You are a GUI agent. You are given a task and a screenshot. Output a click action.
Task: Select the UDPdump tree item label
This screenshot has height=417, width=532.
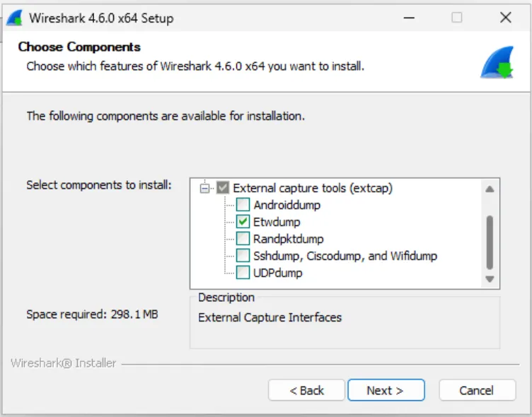278,273
